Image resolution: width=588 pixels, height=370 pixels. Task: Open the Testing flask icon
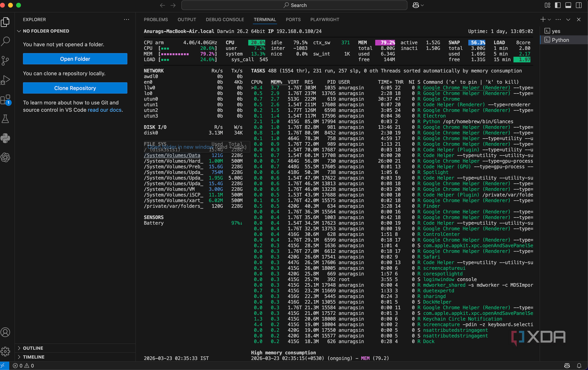tap(5, 119)
